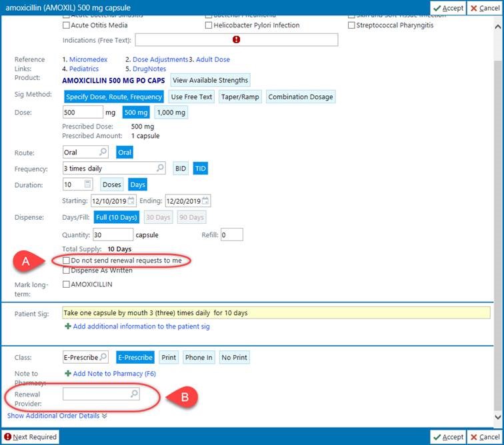Click the Renewal Provider search icon
The image size is (504, 445).
tap(135, 393)
